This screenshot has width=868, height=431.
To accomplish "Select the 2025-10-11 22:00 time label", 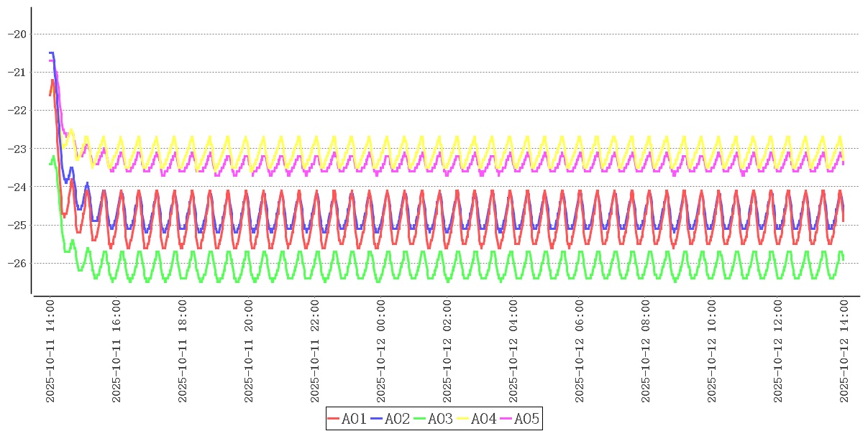I will pyautogui.click(x=315, y=352).
